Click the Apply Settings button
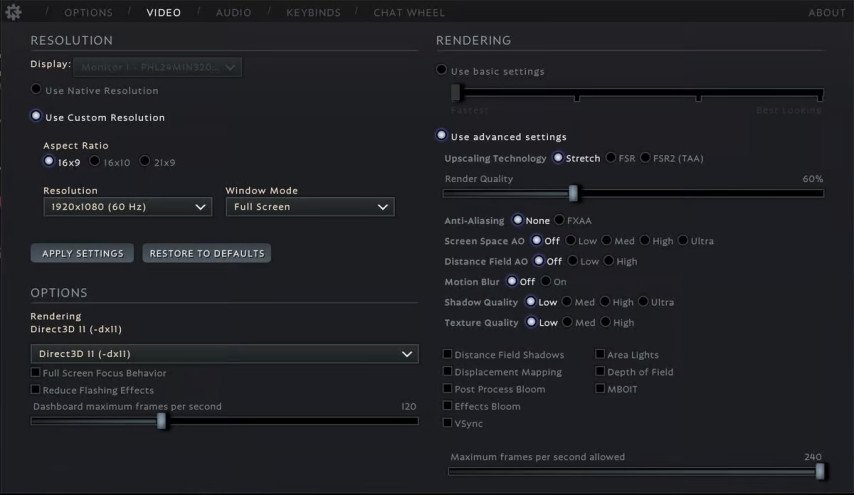854x495 pixels. tap(83, 253)
